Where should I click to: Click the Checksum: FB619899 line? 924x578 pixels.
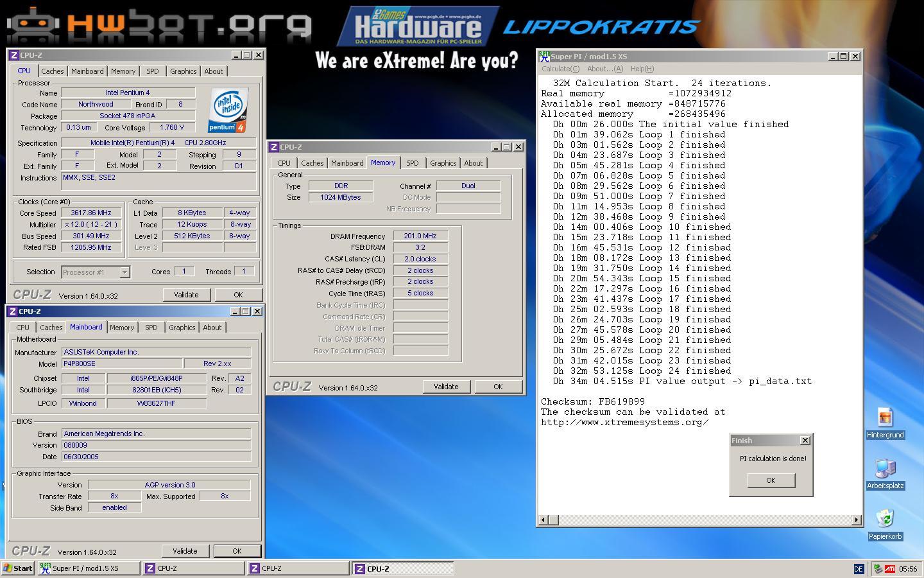(x=593, y=401)
